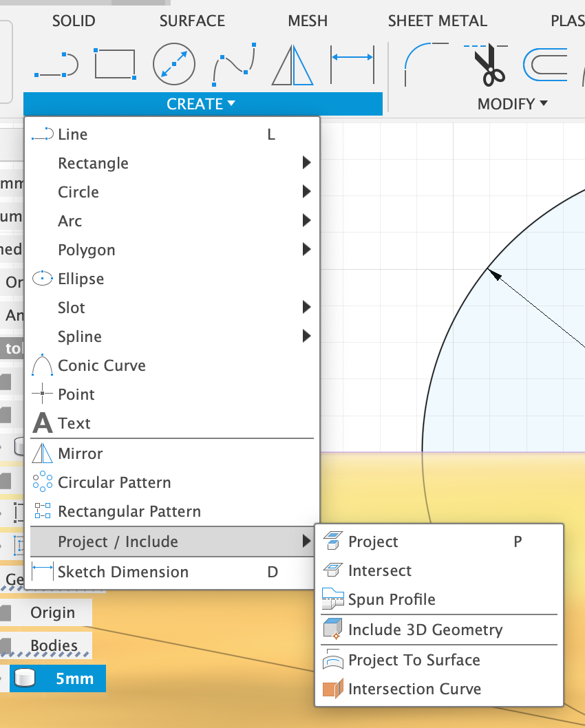
Task: Toggle visibility of the Origin folder
Action: pyautogui.click(x=6, y=612)
